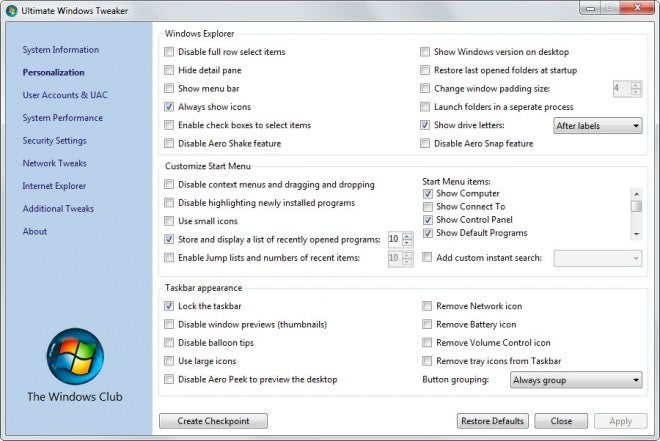Uncheck Always show icons
This screenshot has height=441, width=660.
coord(169,107)
